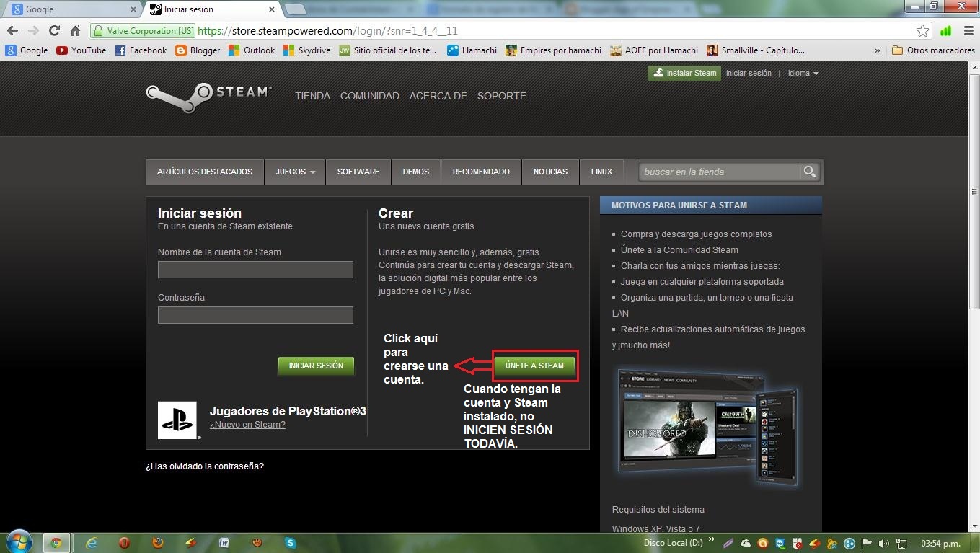The height and width of the screenshot is (553, 980).
Task: Click the cloud SkyDrive tray icon
Action: click(746, 543)
